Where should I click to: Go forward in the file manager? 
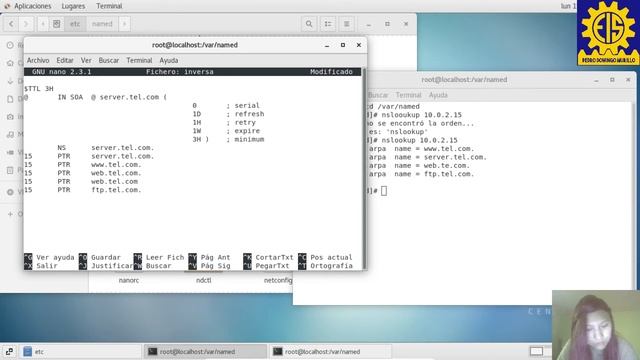pos(26,24)
